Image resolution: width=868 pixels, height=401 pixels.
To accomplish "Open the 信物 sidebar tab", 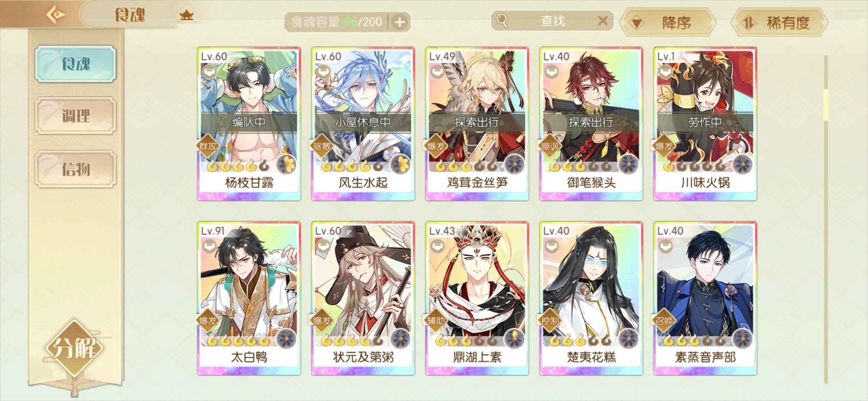I will coord(76,169).
